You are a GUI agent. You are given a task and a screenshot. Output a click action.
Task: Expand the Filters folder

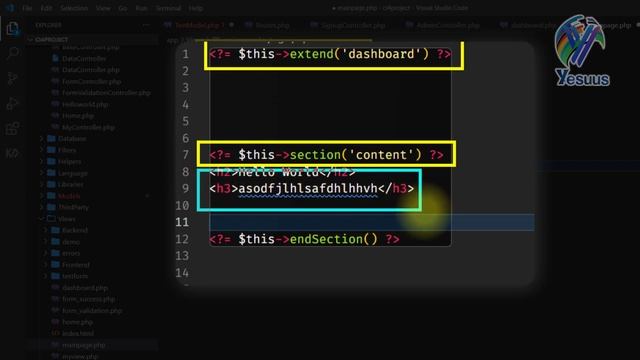click(x=67, y=150)
